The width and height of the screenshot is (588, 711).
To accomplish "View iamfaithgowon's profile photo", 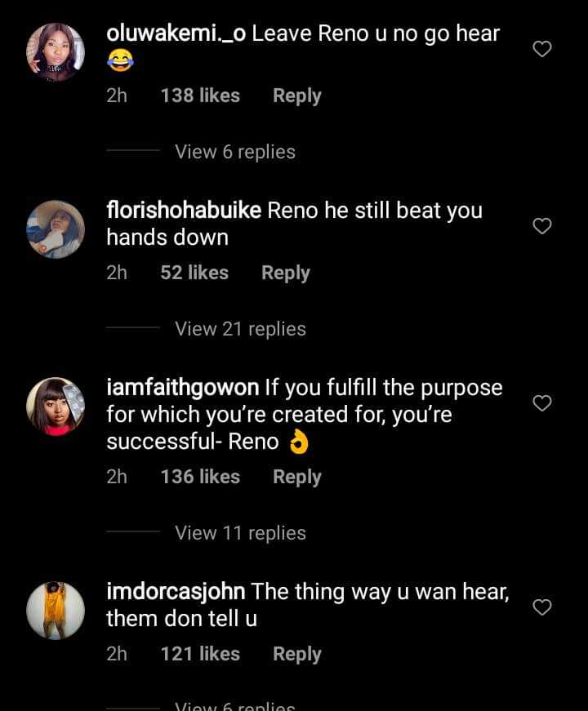I will tap(56, 406).
